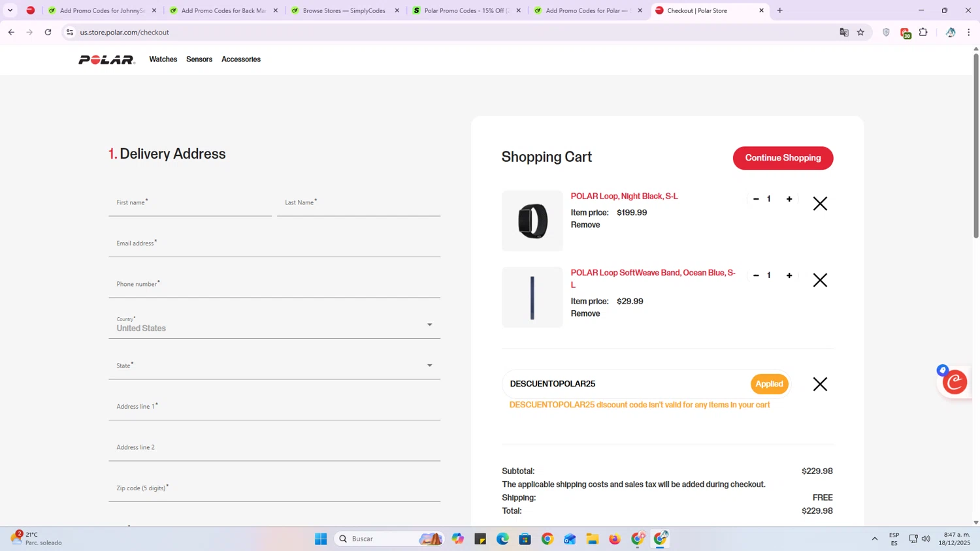Open the Windows Start menu
This screenshot has width=980, height=551.
click(x=320, y=539)
